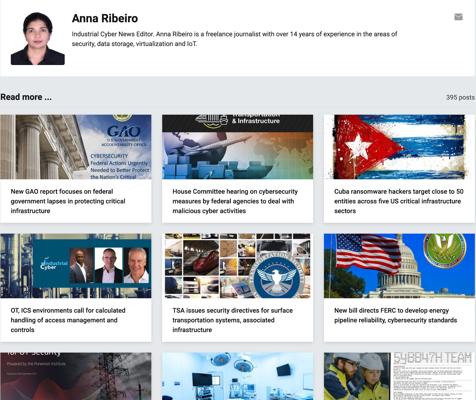Open the GAO report article thumbnail

click(76, 147)
